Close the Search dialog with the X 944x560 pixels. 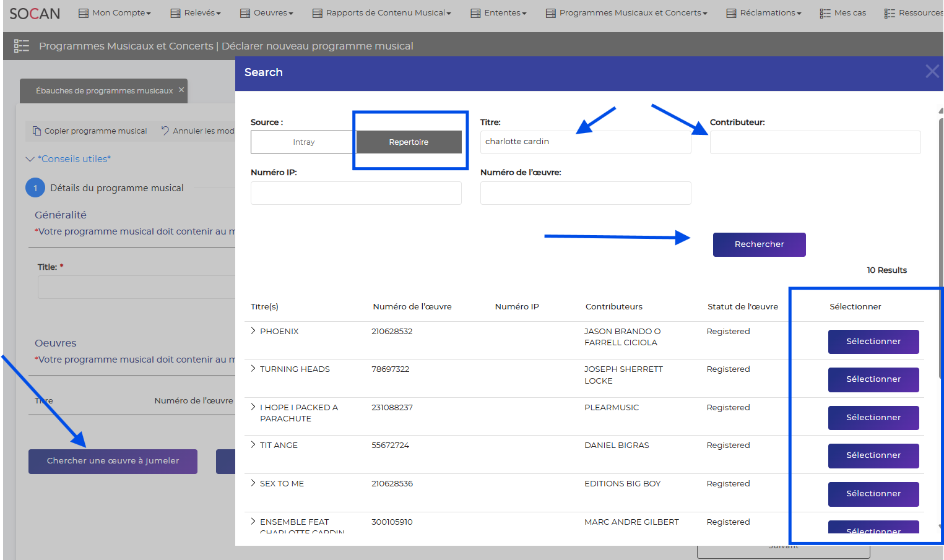(932, 72)
